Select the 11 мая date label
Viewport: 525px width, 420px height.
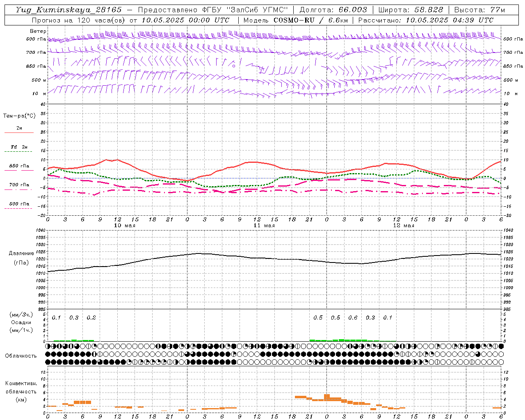264,226
